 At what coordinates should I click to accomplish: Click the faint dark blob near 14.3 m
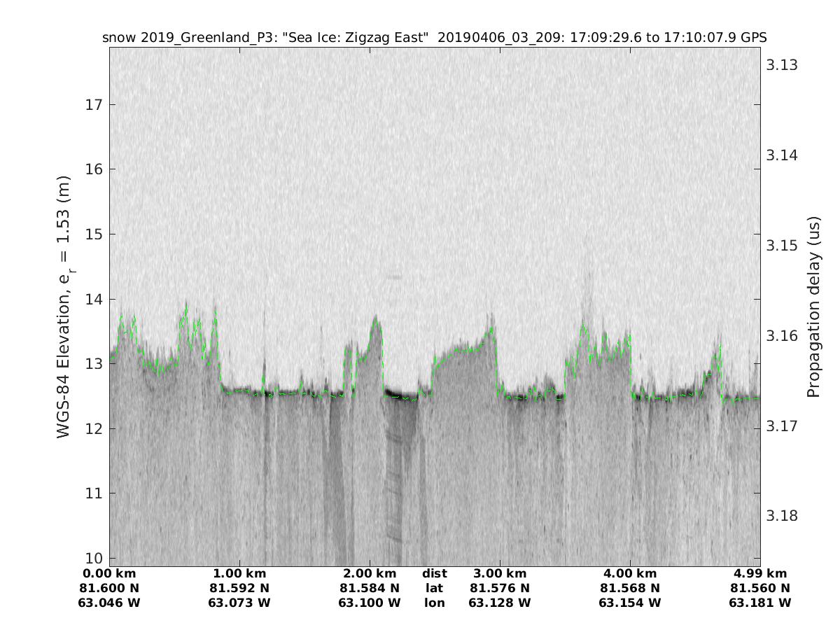pyautogui.click(x=395, y=277)
